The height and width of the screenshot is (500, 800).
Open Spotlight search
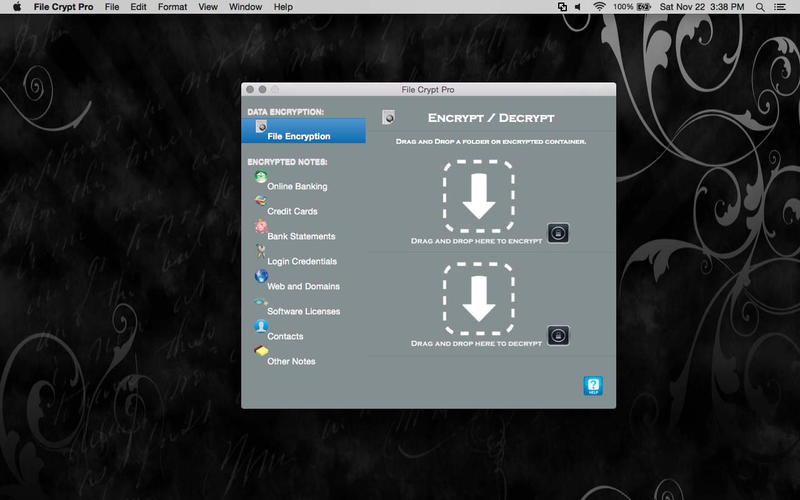coord(760,7)
